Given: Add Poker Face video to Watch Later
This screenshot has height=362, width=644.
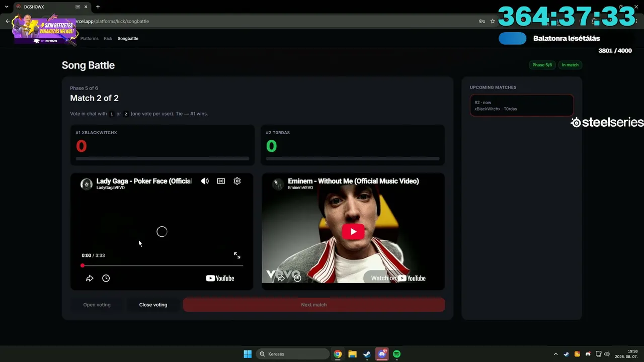Looking at the screenshot, I should click(106, 278).
